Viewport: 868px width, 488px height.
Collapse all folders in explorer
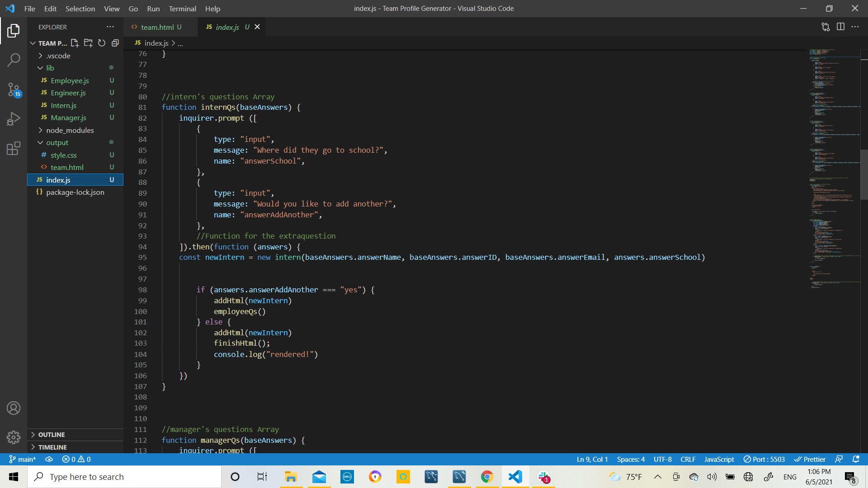tap(115, 43)
